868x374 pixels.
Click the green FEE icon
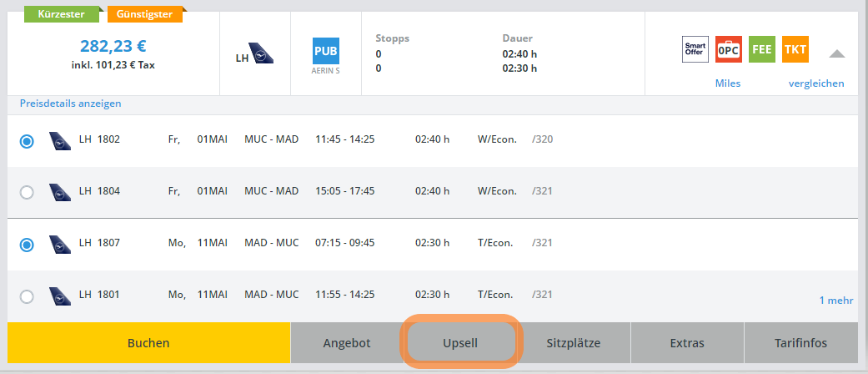pos(761,50)
